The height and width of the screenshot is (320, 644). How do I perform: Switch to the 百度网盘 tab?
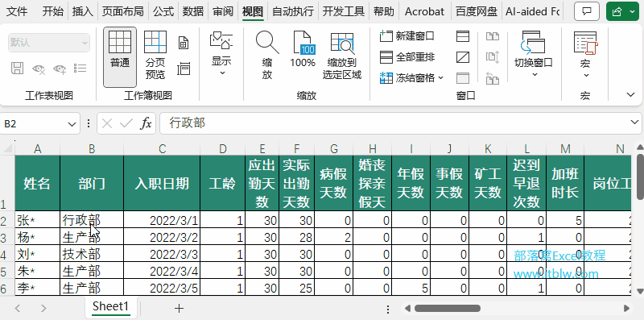476,11
